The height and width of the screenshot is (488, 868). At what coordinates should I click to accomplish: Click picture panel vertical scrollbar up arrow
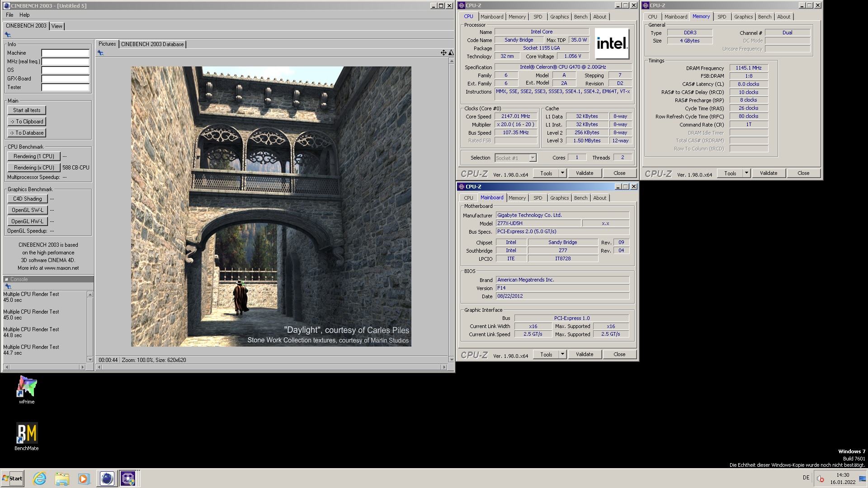pyautogui.click(x=451, y=61)
